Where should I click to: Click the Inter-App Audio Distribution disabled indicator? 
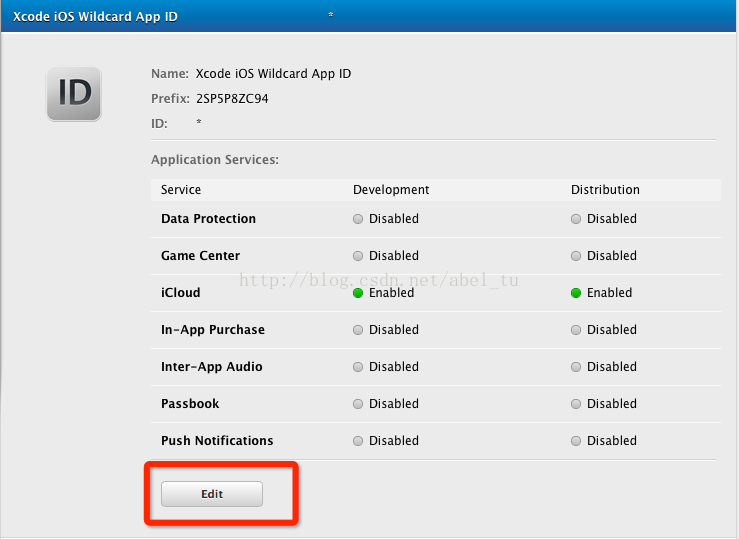[x=575, y=367]
